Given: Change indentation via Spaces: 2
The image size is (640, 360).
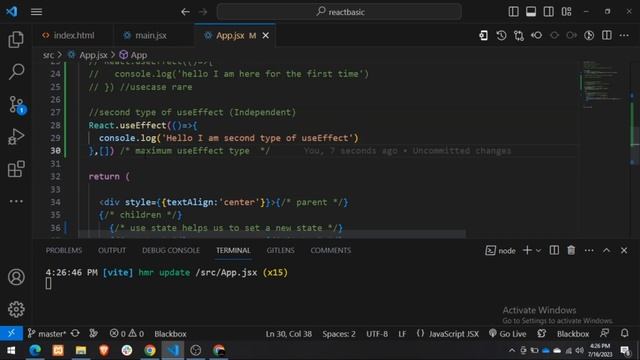Looking at the screenshot, I should [x=339, y=333].
